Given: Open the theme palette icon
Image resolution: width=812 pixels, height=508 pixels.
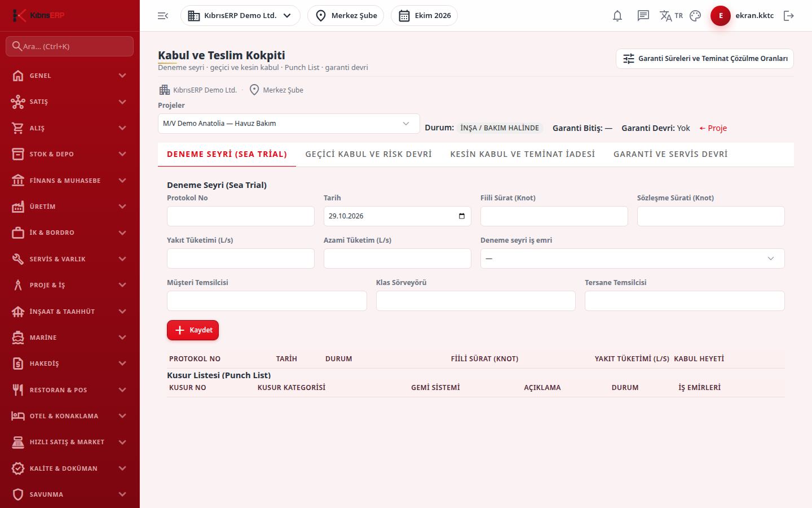Looking at the screenshot, I should coord(695,16).
